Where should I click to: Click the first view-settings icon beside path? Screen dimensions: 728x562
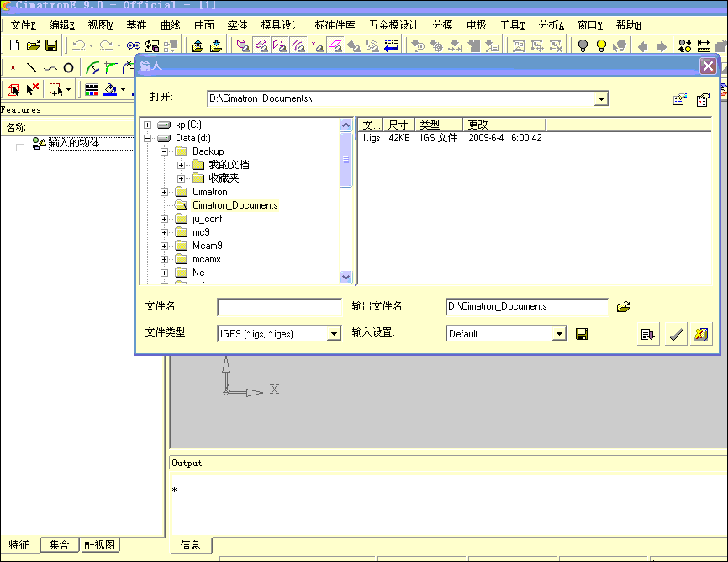click(680, 99)
